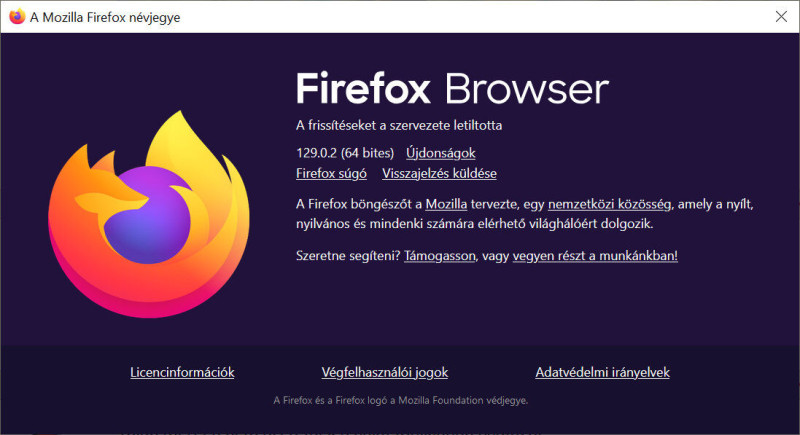View the Adatvédelmi irányelvek privacy policy
This screenshot has width=800, height=435.
603,372
